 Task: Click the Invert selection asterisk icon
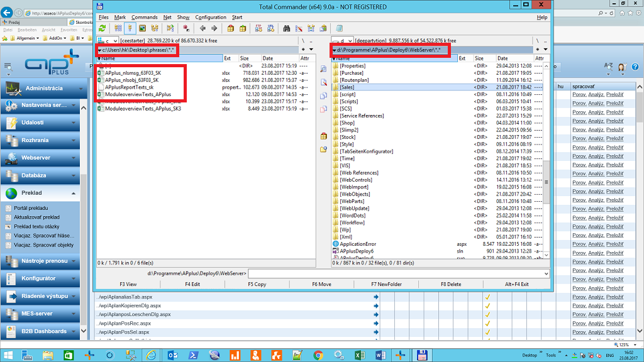[186, 28]
